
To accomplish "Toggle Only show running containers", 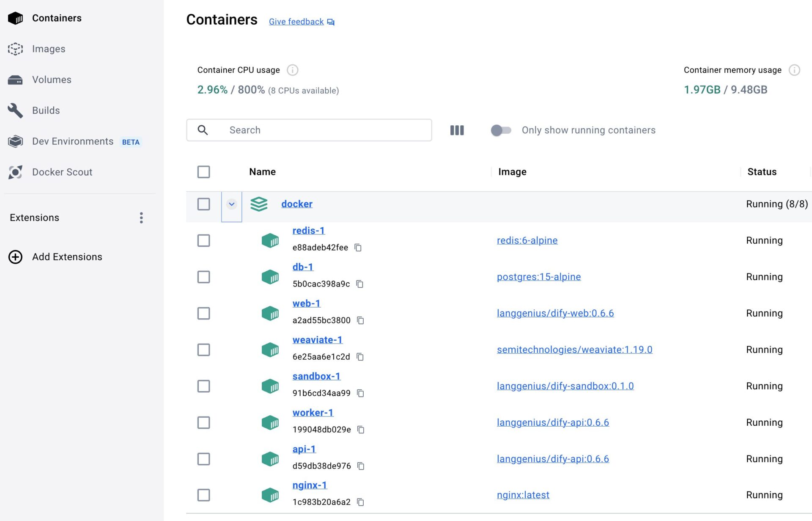I will point(501,130).
